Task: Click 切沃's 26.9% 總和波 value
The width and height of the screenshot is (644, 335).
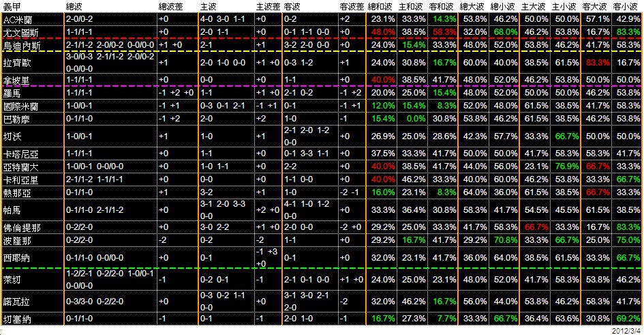Action: point(383,136)
